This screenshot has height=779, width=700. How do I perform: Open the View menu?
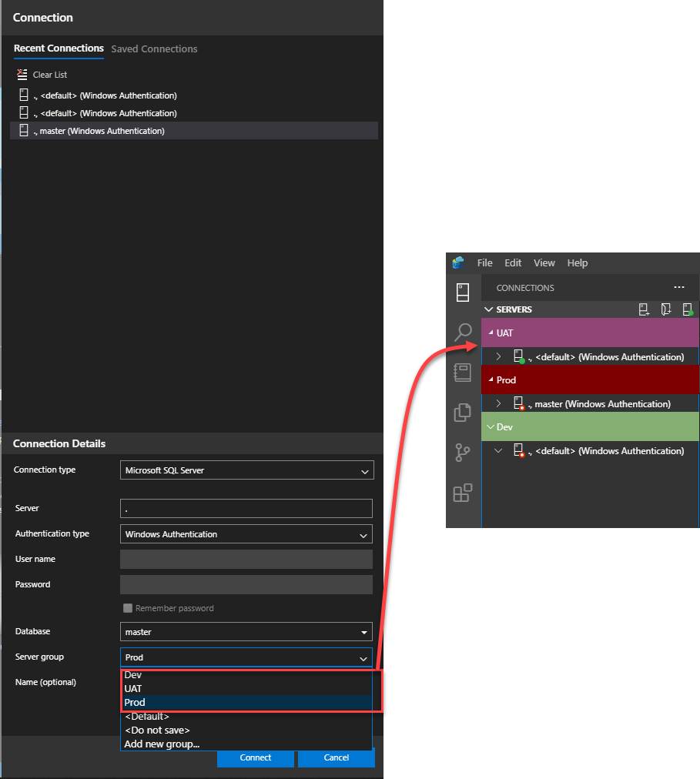544,262
